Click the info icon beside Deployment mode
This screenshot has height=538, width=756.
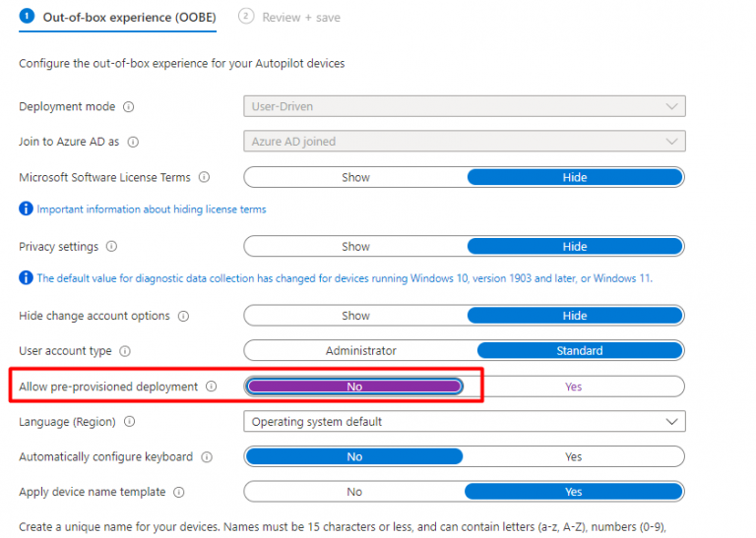point(129,107)
